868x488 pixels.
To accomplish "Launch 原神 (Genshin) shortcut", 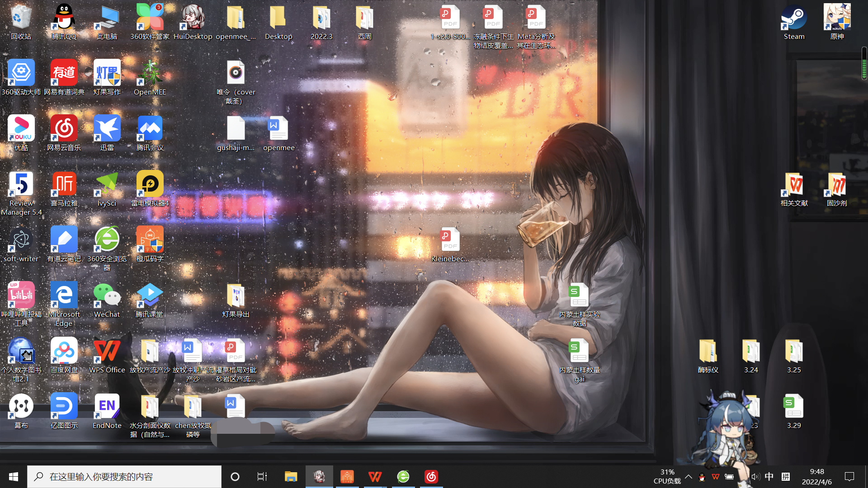I will tap(837, 22).
